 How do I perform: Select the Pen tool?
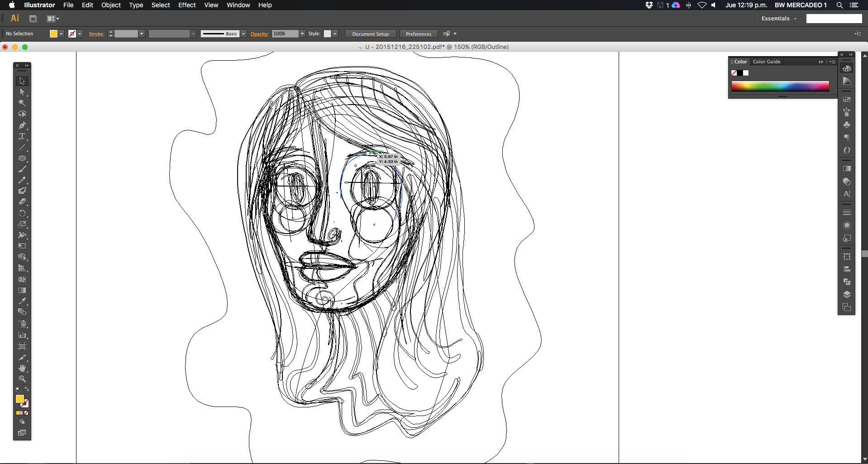click(22, 125)
